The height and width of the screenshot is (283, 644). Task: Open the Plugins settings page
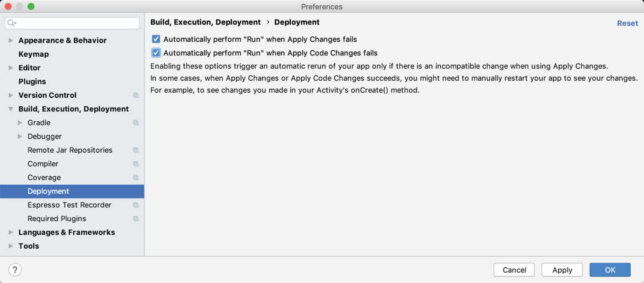[x=32, y=82]
